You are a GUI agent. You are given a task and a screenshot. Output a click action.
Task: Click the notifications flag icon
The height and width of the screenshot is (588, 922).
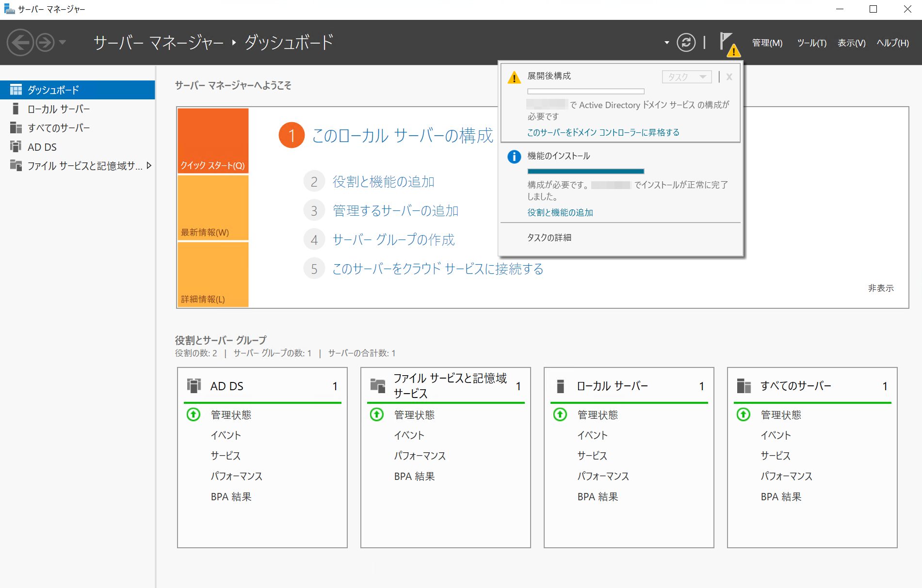coord(727,42)
